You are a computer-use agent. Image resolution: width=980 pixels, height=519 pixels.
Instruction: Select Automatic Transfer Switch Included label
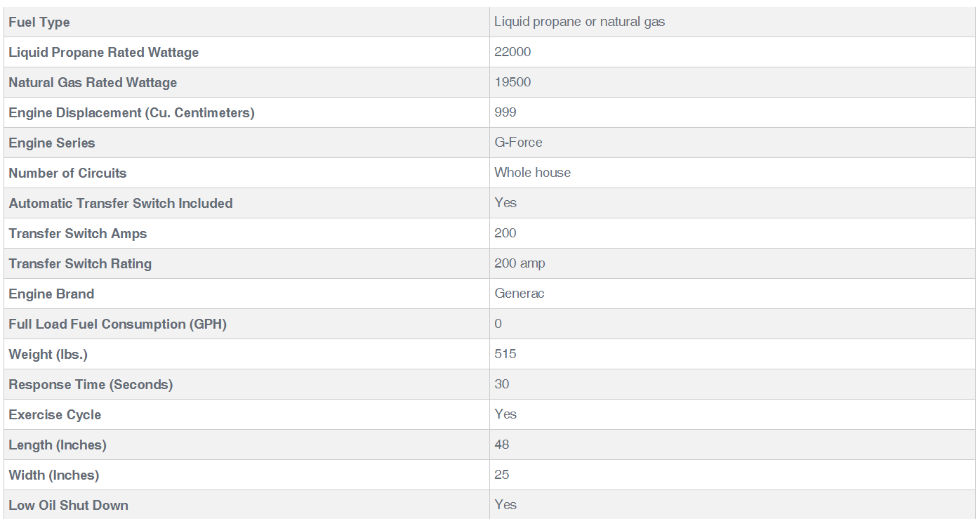tap(121, 204)
